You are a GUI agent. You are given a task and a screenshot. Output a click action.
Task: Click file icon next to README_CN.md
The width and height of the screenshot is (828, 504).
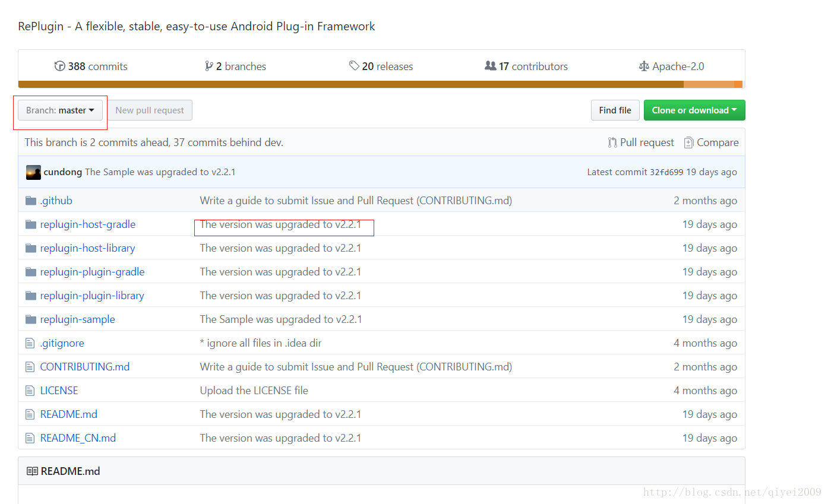pyautogui.click(x=30, y=438)
